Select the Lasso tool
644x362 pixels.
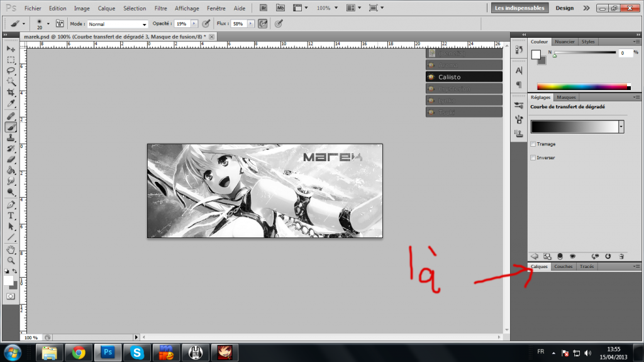point(11,71)
